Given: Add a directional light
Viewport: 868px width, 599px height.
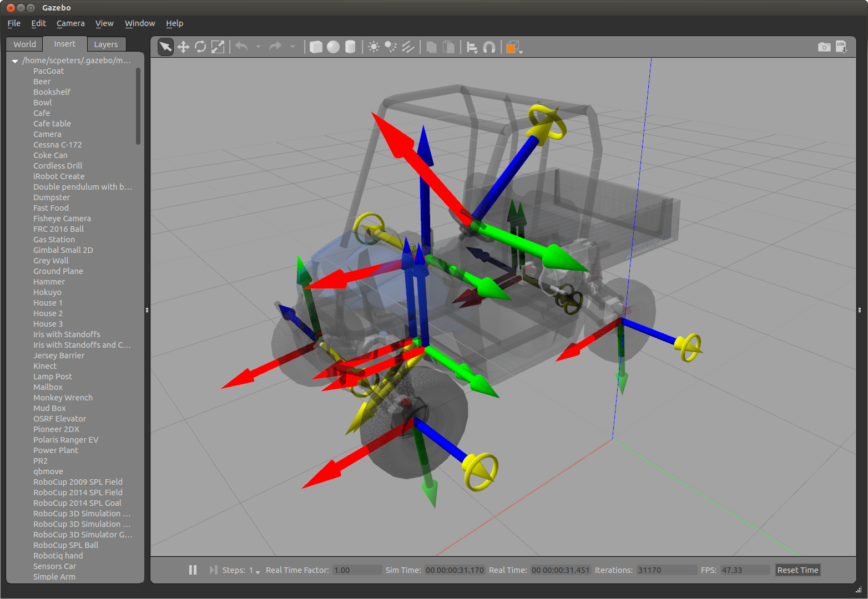Looking at the screenshot, I should tap(408, 47).
